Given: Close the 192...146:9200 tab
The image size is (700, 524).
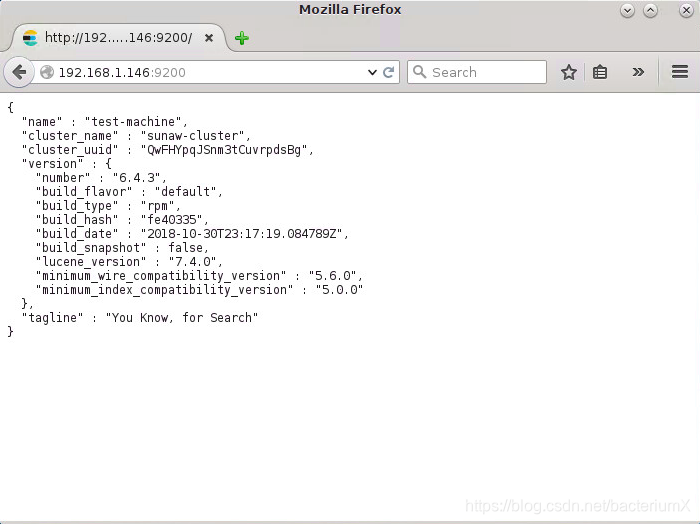Looking at the screenshot, I should (x=208, y=38).
